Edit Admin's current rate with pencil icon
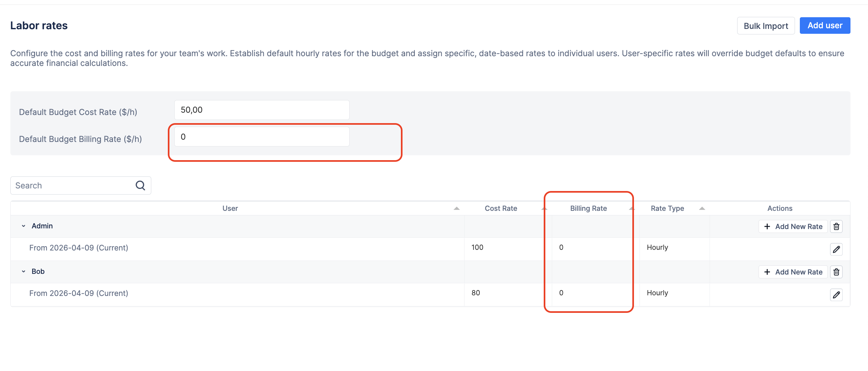Image resolution: width=868 pixels, height=371 pixels. click(836, 249)
